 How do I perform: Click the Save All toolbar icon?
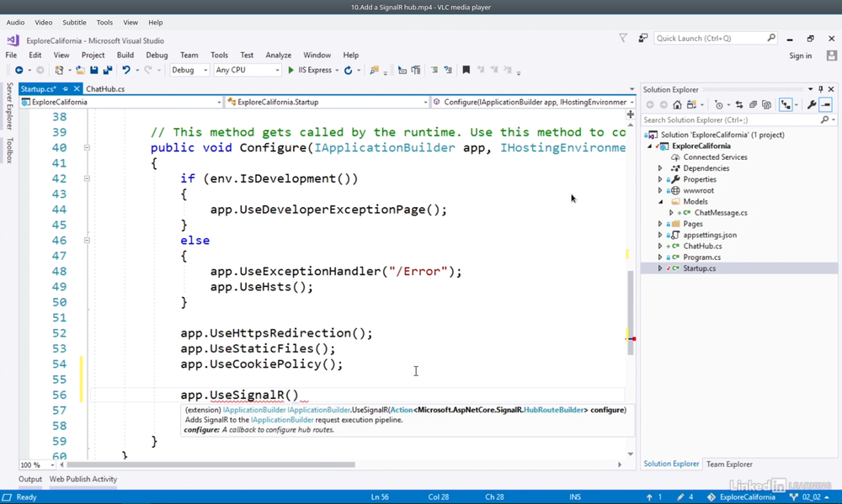(x=108, y=71)
